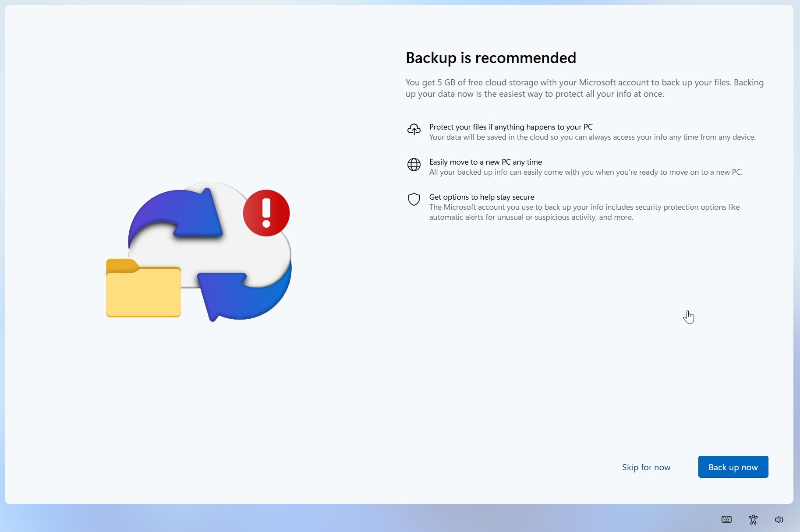
Task: Click the volume speaker icon
Action: (x=779, y=519)
